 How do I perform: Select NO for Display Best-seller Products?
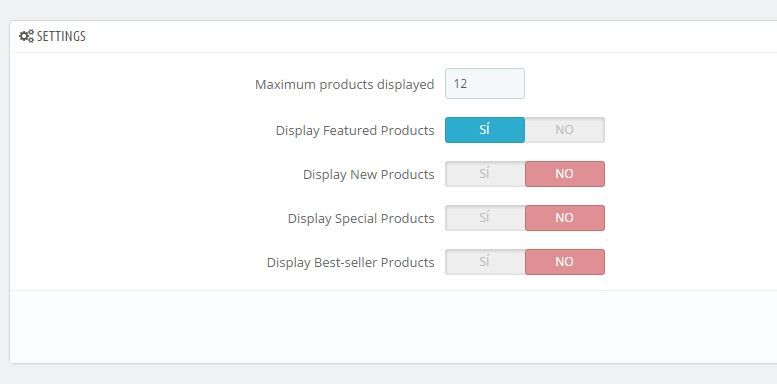[564, 262]
